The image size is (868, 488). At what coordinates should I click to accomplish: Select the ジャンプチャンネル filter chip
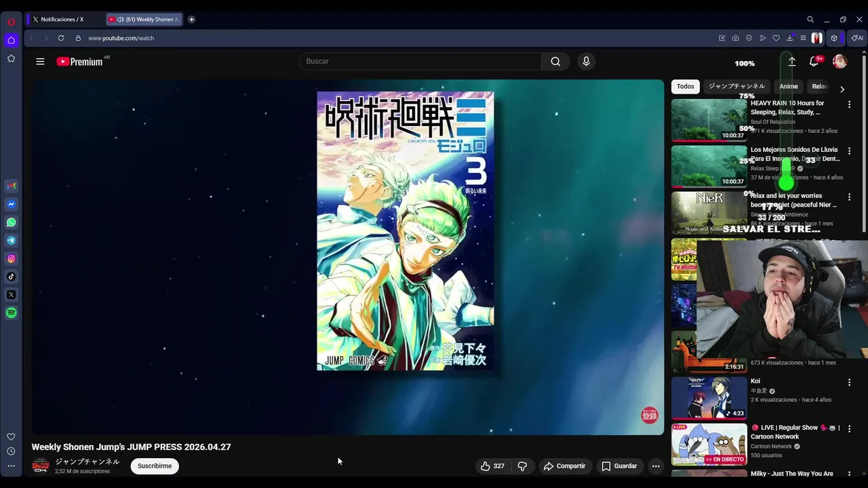pos(736,87)
